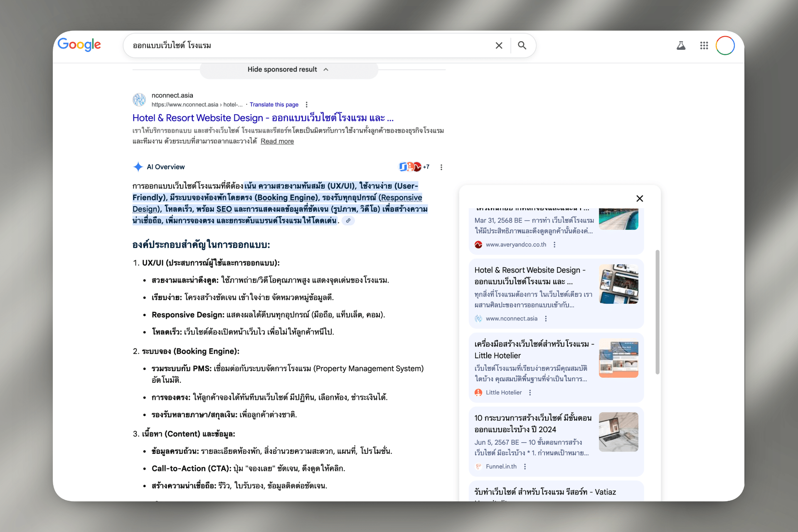Clear the search box text
Image resolution: width=798 pixels, height=532 pixels.
pyautogui.click(x=499, y=45)
